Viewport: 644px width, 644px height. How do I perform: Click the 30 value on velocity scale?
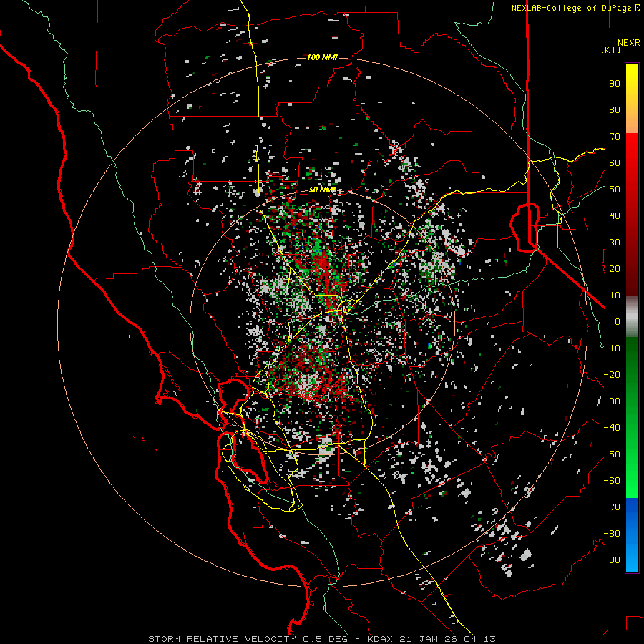click(x=615, y=243)
